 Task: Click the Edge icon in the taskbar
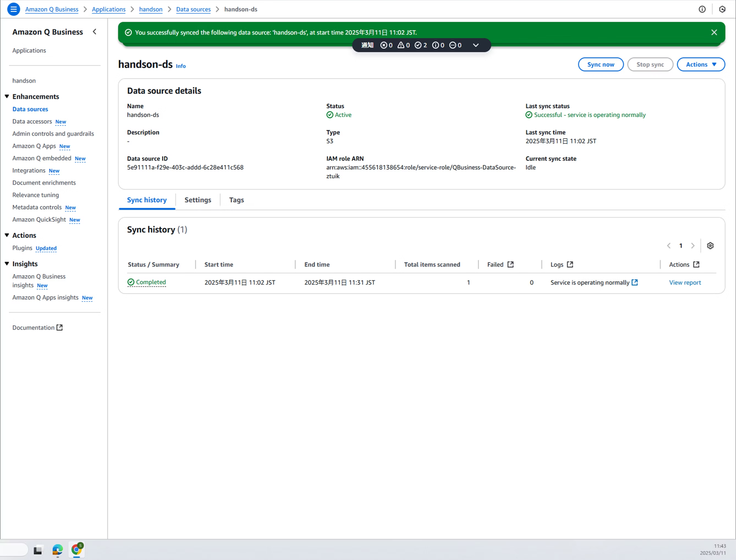pos(57,550)
